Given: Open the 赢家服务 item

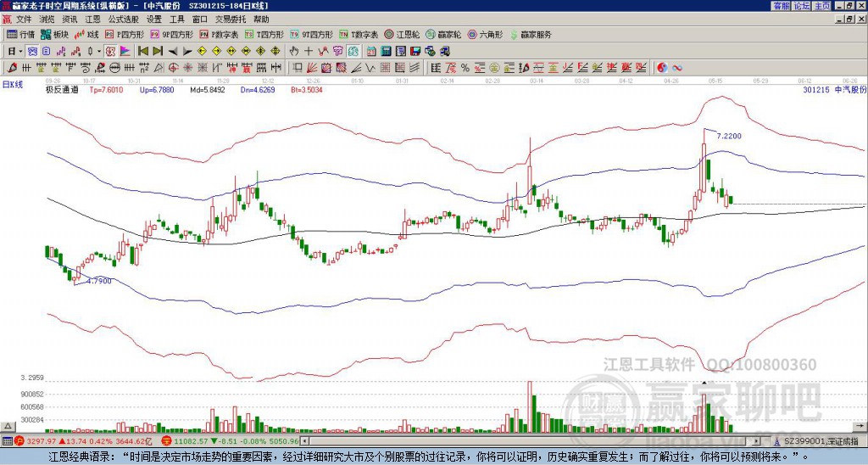Looking at the screenshot, I should (531, 34).
